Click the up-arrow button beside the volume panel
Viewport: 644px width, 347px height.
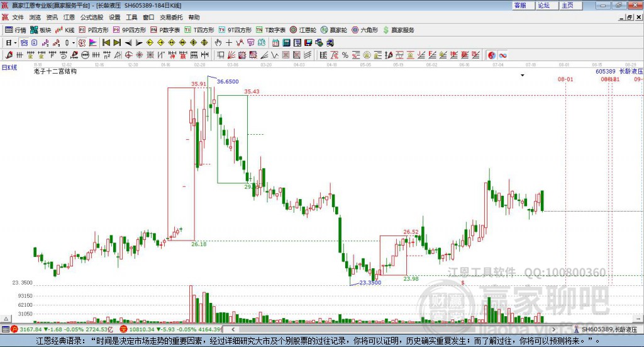click(x=6, y=319)
